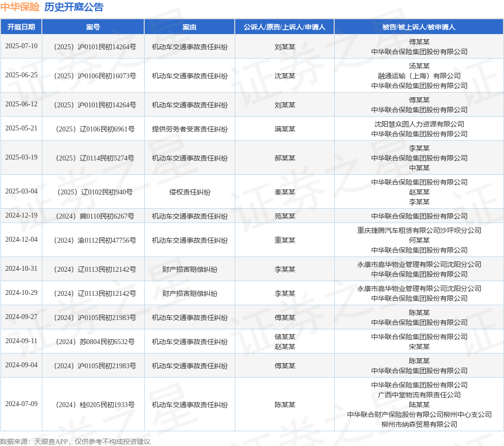The image size is (504, 446).
Task: Click the 中华保险 title text
Action: (x=20, y=7)
